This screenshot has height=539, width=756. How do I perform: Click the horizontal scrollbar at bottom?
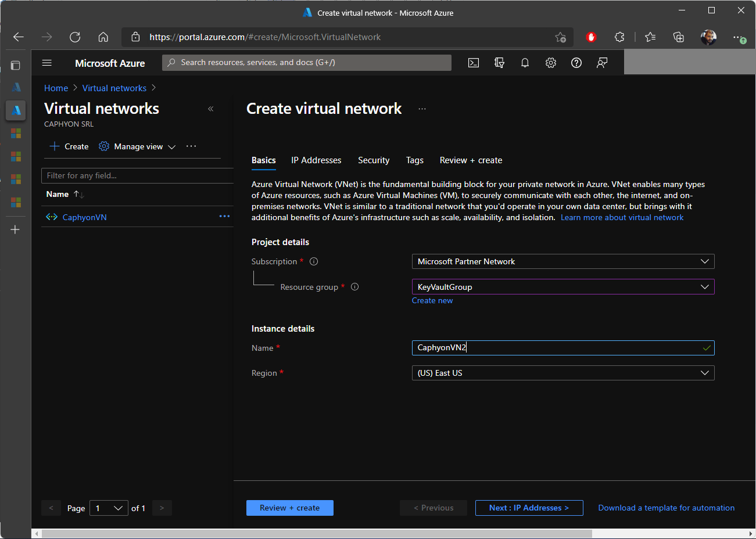coord(317,534)
